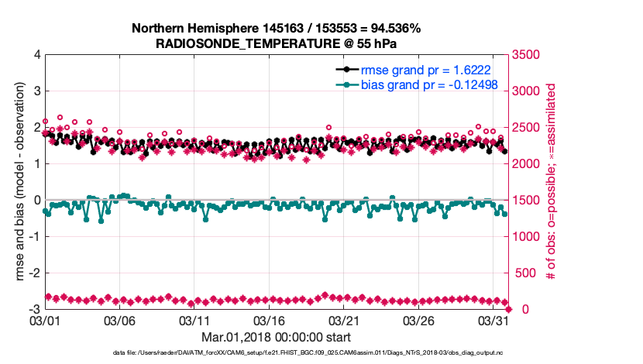This screenshot has height=364, width=643.
Task: Select the left axis label rmse and bias
Action: [x=17, y=182]
